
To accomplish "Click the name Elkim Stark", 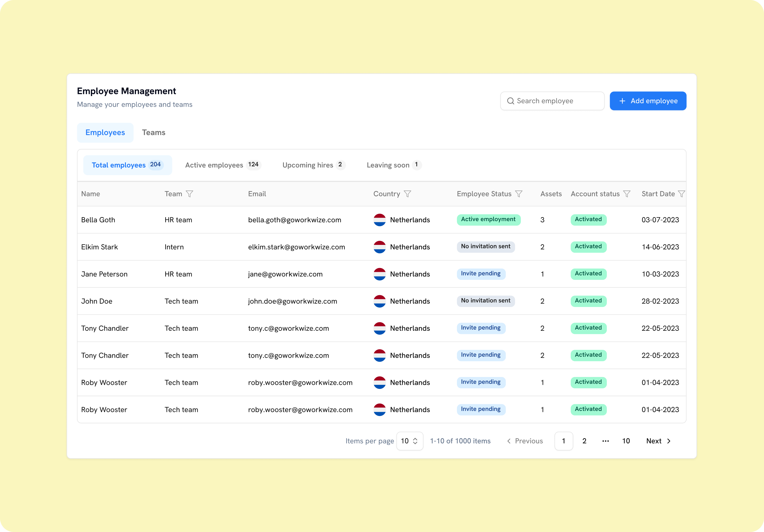I will (100, 247).
